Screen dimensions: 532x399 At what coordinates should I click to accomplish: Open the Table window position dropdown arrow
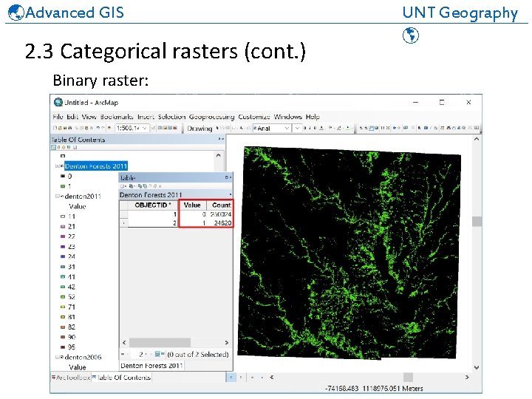tap(231, 177)
